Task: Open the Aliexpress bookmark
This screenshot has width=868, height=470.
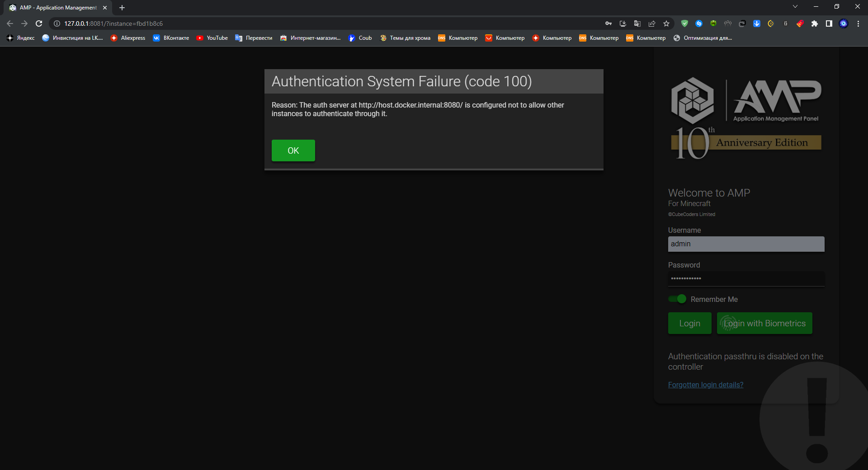Action: 128,38
